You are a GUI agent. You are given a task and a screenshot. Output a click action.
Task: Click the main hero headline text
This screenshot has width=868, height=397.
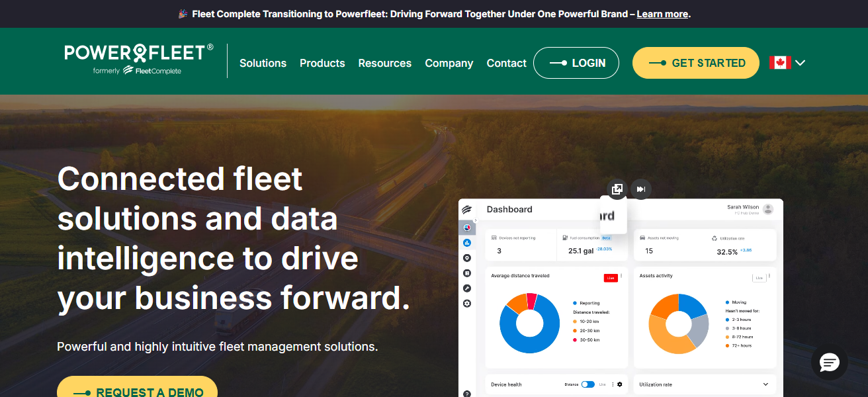[x=234, y=238]
